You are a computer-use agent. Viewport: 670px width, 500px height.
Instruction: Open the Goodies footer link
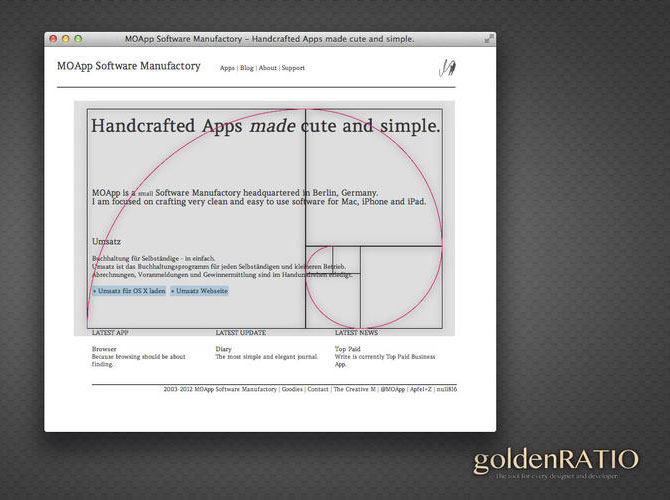pos(292,389)
